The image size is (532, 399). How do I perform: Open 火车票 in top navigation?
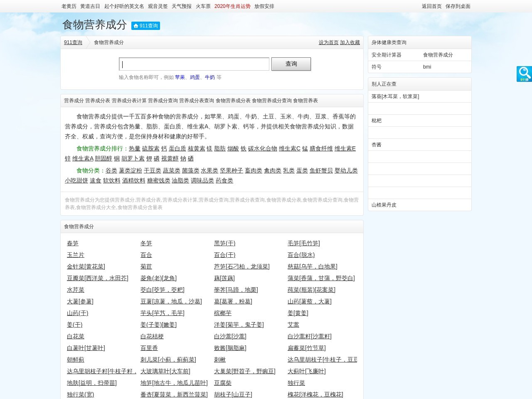[203, 6]
